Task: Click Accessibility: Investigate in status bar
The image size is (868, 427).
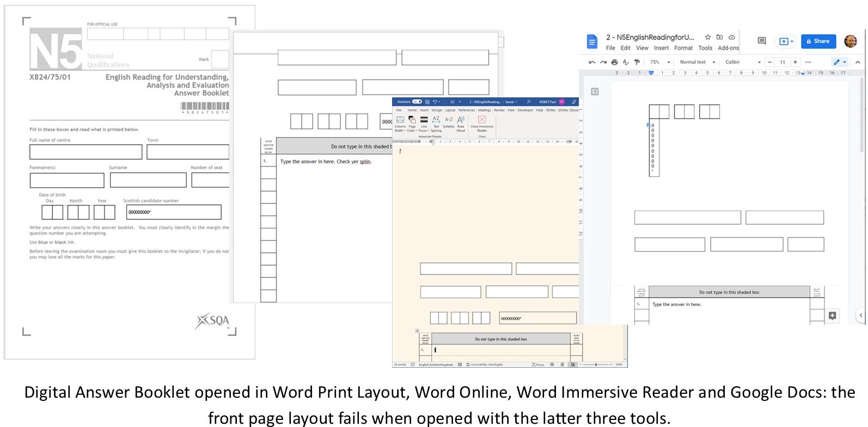Action: tap(485, 364)
